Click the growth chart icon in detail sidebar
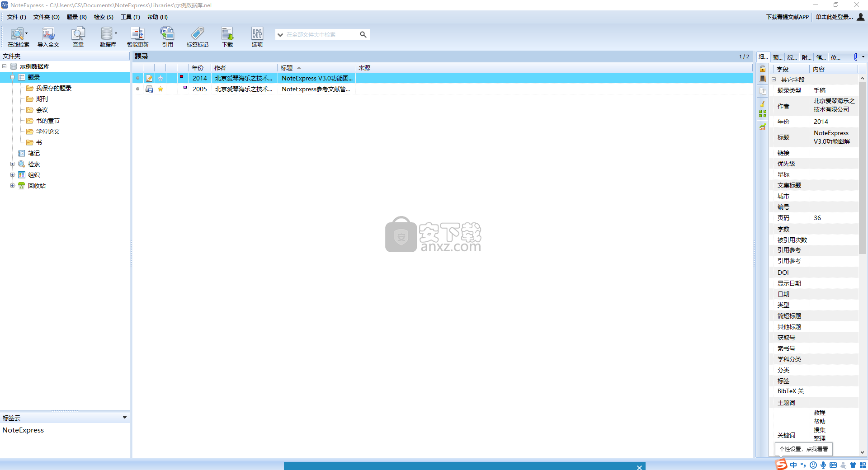Viewport: 868px width, 470px height. click(763, 127)
